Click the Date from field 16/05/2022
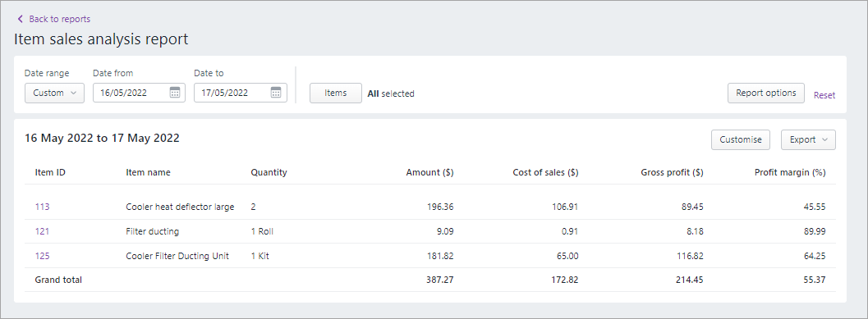The image size is (868, 319). point(139,93)
